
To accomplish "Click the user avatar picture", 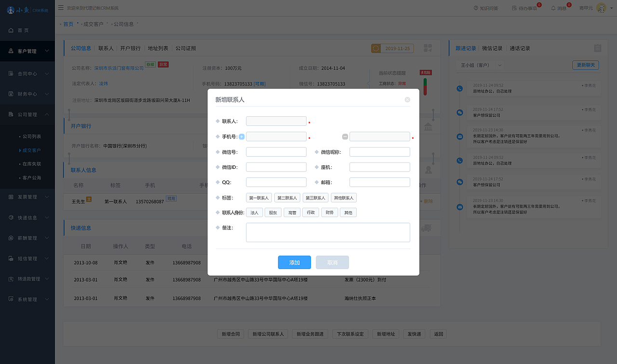I will tap(601, 8).
